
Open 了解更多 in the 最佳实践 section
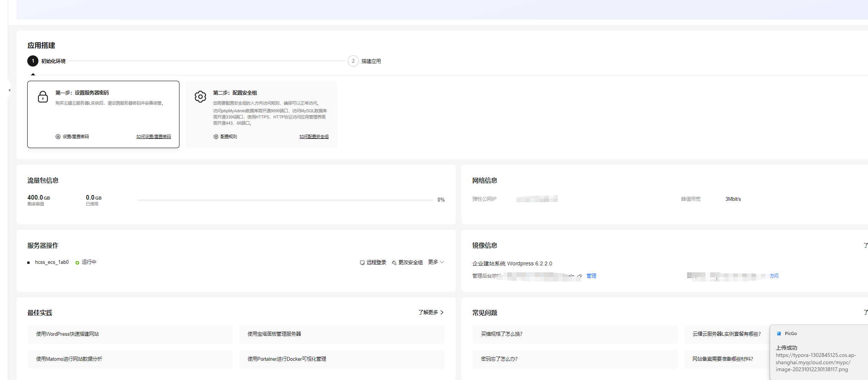431,312
